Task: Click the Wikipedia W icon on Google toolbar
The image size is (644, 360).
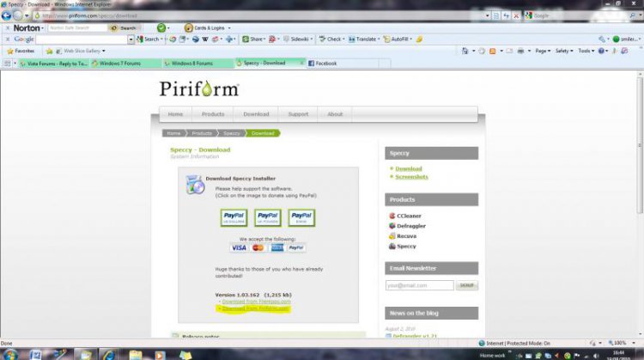Action: coord(205,39)
